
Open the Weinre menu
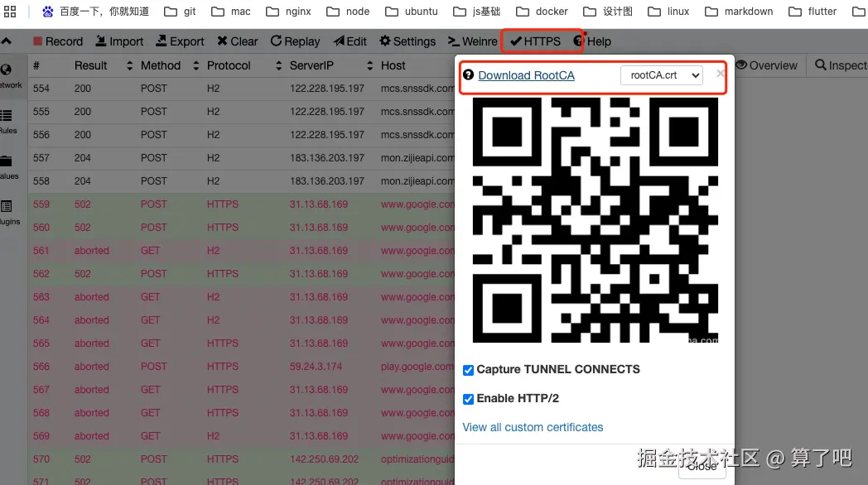click(472, 41)
